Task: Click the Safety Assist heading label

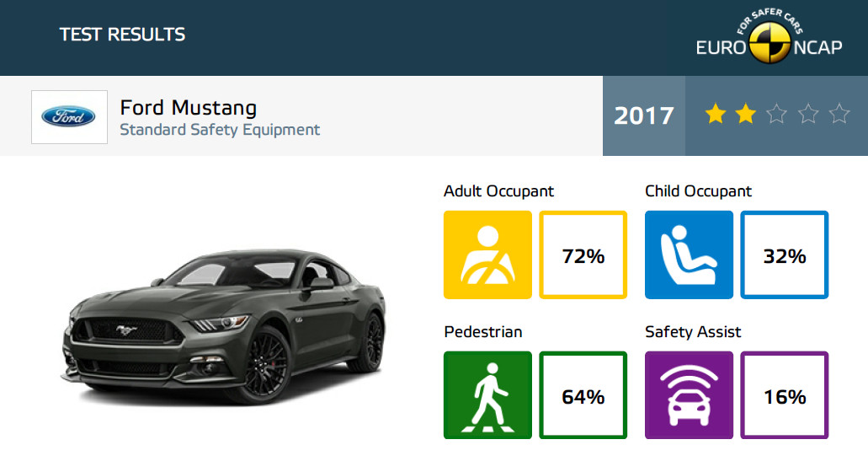Action: (x=693, y=332)
